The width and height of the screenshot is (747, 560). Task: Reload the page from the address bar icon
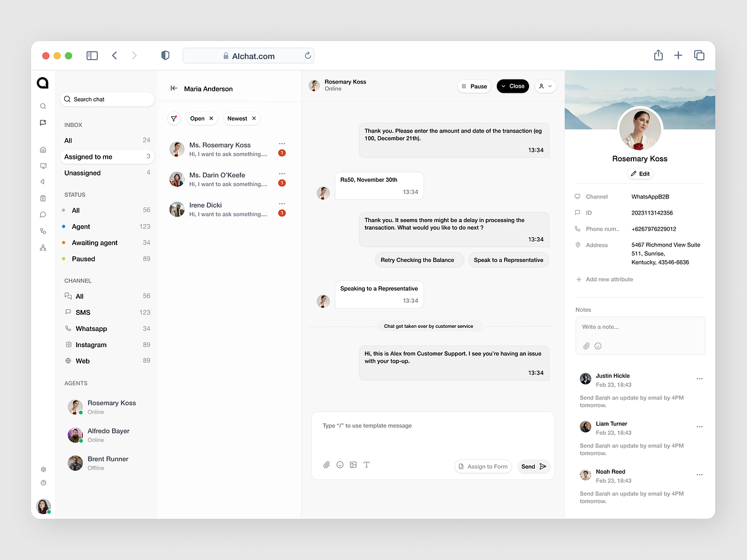pyautogui.click(x=308, y=55)
